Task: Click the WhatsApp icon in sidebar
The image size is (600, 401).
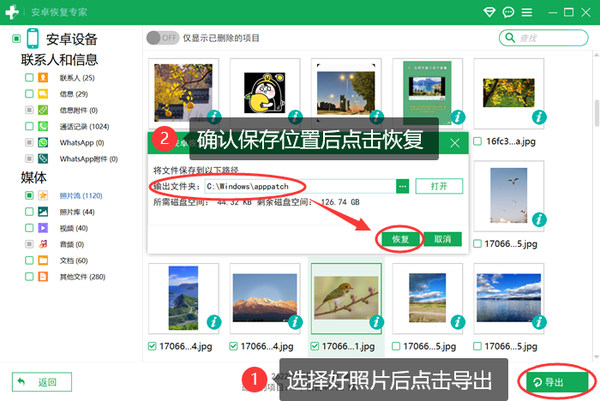Action: tap(43, 143)
